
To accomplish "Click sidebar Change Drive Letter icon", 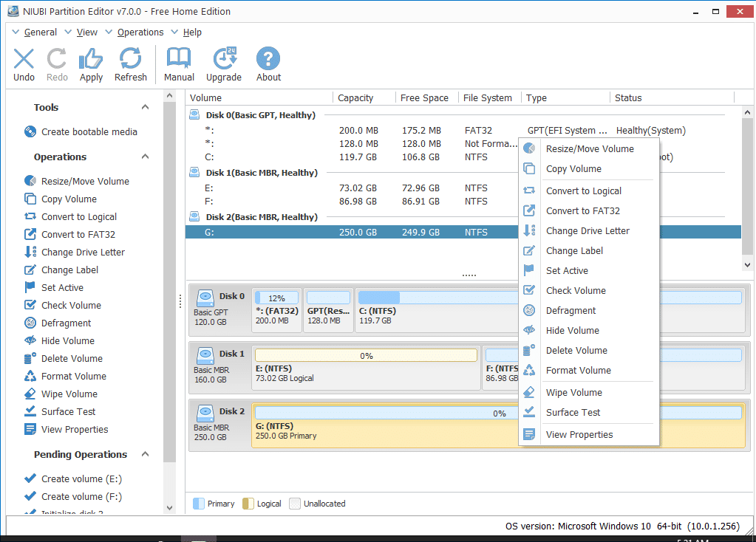I will tap(30, 252).
